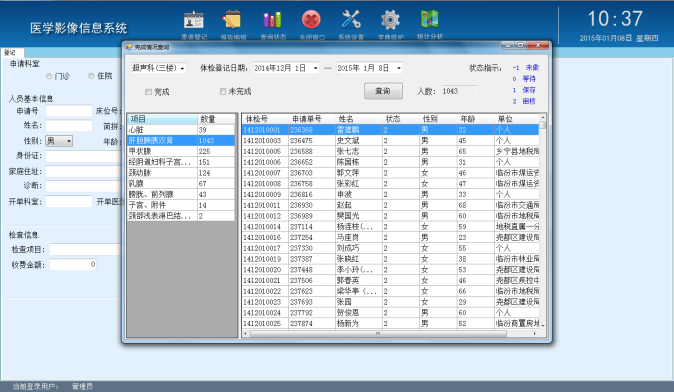Select record row 1412010003 史文斌
Image resolution: width=674 pixels, height=392 pixels.
pos(390,141)
